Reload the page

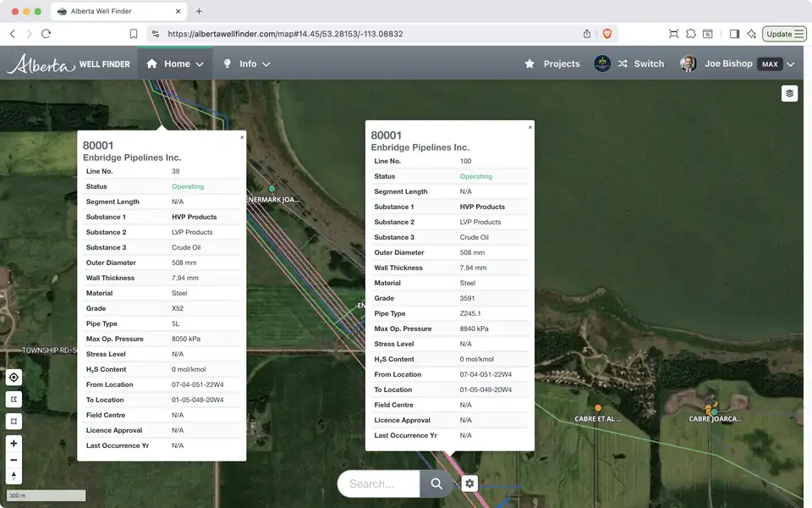coord(46,34)
